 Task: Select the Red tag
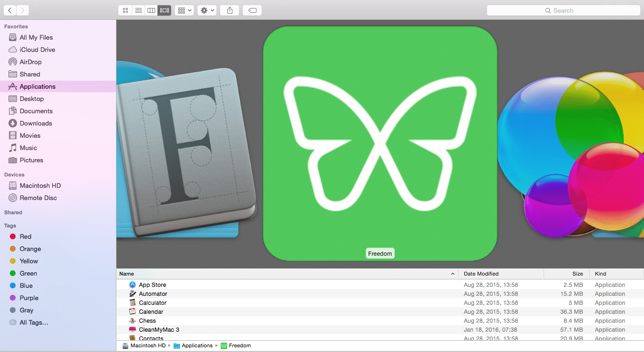58,236
